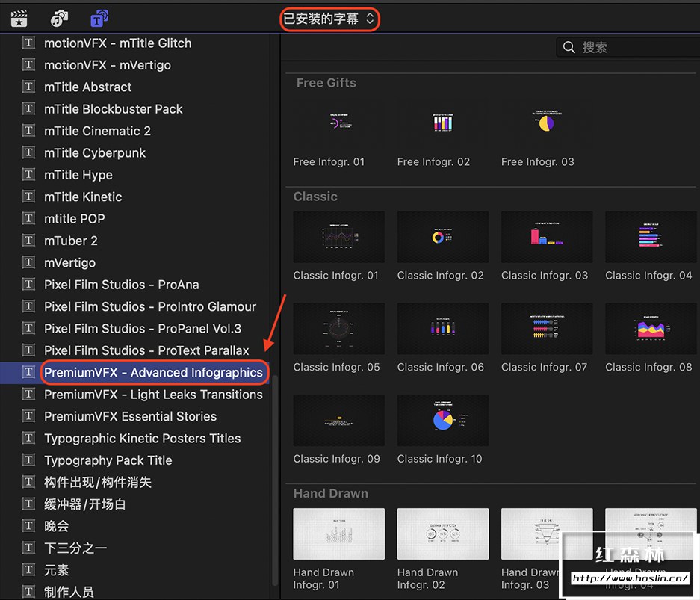Select Classic Infogr. 10 pie chart thumbnail
The width and height of the screenshot is (700, 600).
[443, 420]
